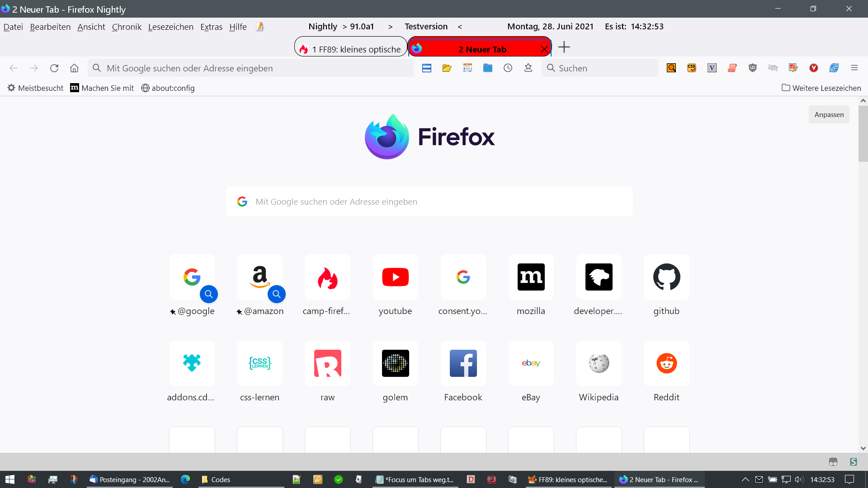The height and width of the screenshot is (488, 868).
Task: Click the Google search field on page
Action: point(429,202)
